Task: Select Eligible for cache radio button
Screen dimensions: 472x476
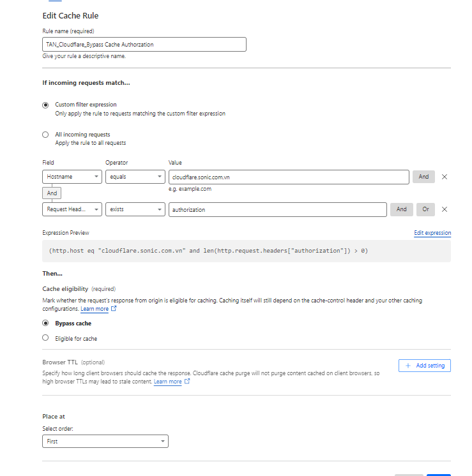Action: [45, 338]
